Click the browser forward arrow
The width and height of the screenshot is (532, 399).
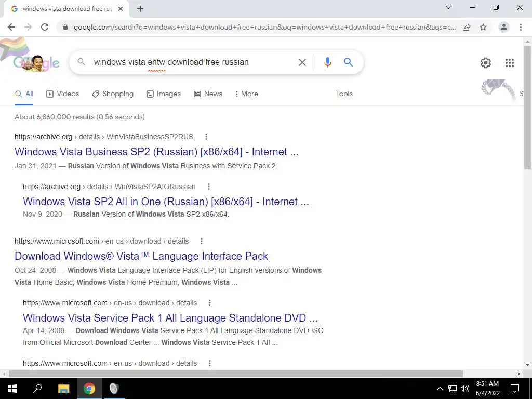28,27
